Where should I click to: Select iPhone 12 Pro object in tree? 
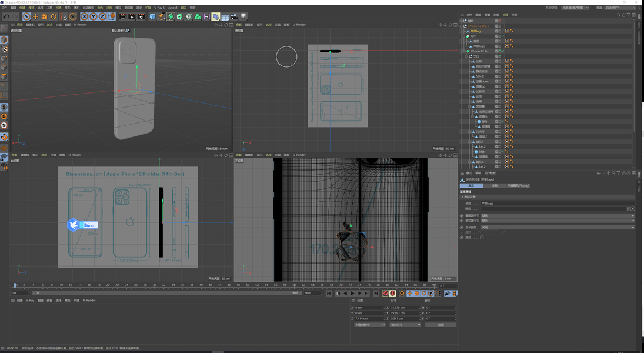[479, 51]
